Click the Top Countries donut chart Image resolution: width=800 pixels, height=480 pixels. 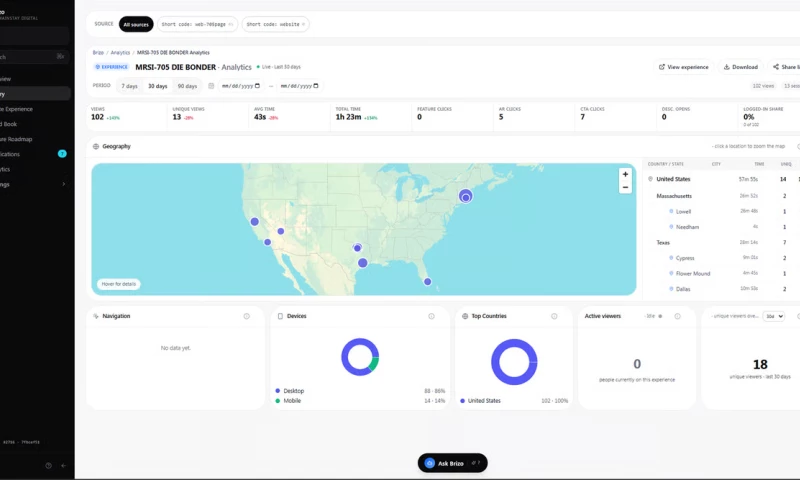point(514,362)
